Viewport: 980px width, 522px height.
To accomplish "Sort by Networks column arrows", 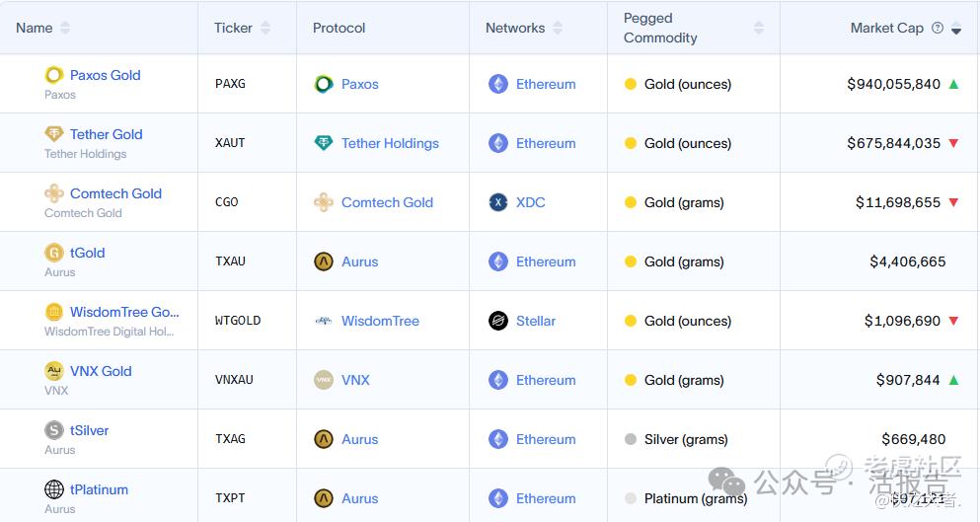I will [x=558, y=28].
